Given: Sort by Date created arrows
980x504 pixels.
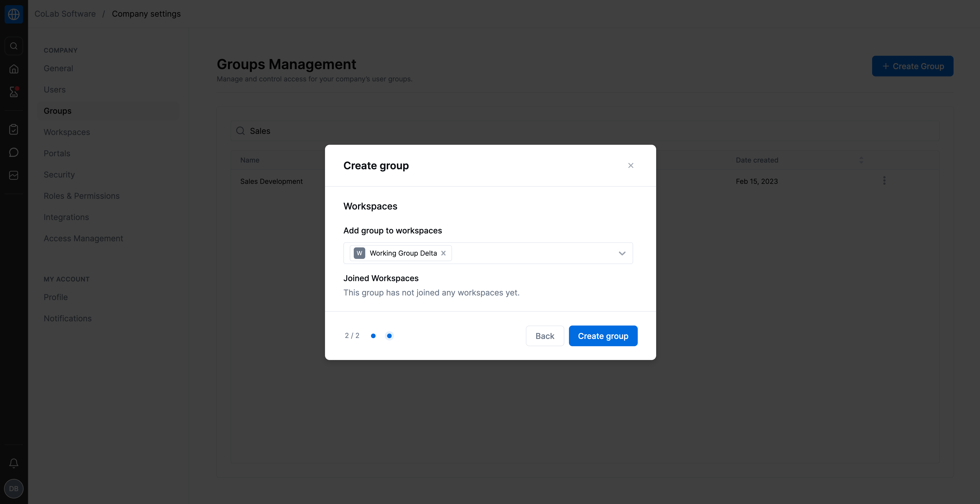Looking at the screenshot, I should tap(861, 160).
